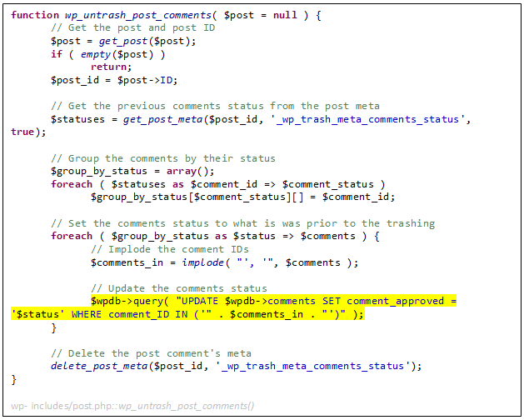Click the caption 'wp- includes/post.php::wp_untrash_post_comments()'
524x420 pixels.
click(x=132, y=406)
